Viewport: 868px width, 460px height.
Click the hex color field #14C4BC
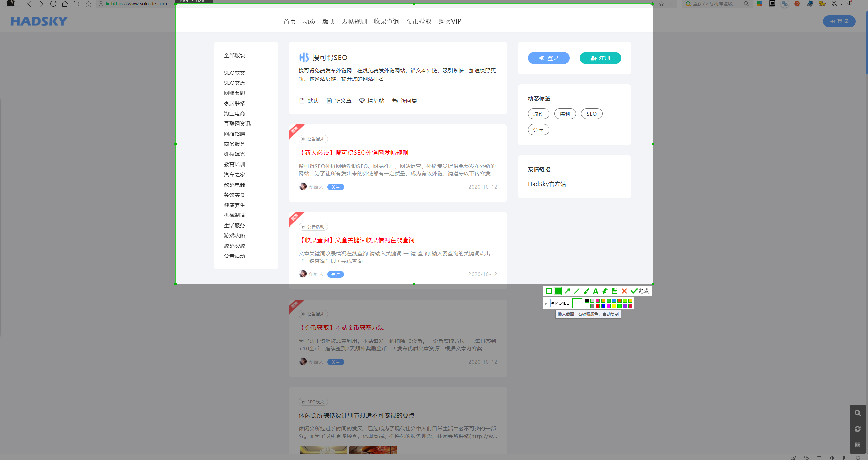(560, 303)
